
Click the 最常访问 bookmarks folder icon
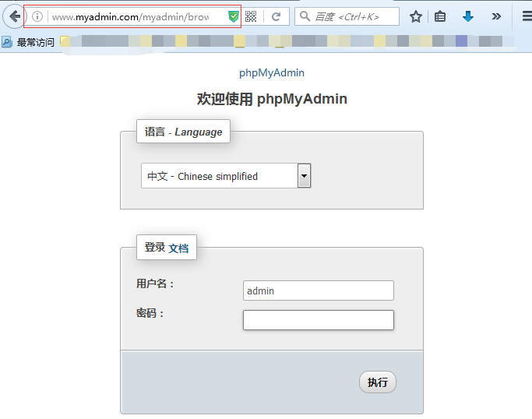click(x=6, y=42)
